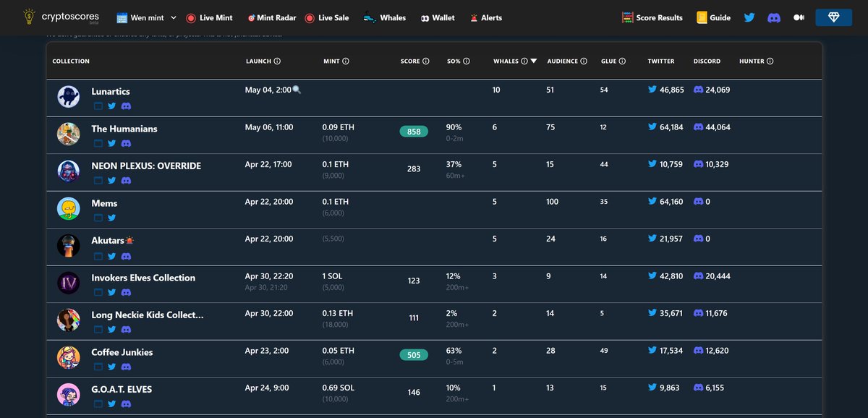Open NEON PLEXUS: OVERRIDE collection name

click(146, 166)
